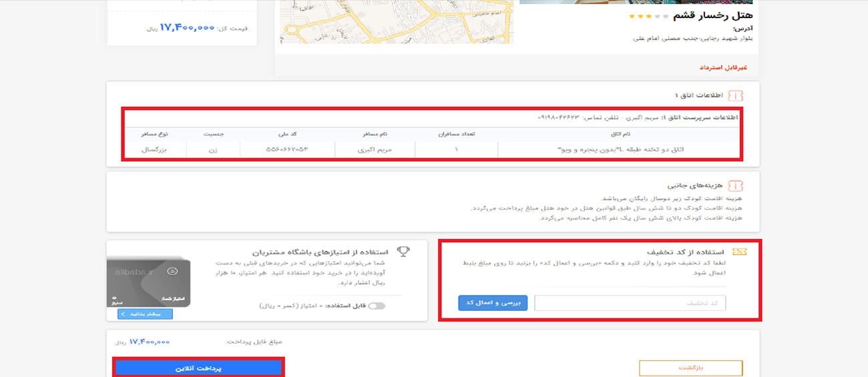Click the مبلغ قابل پرداخت payable amount value
Viewport: 868px width, 377px height.
[x=150, y=342]
